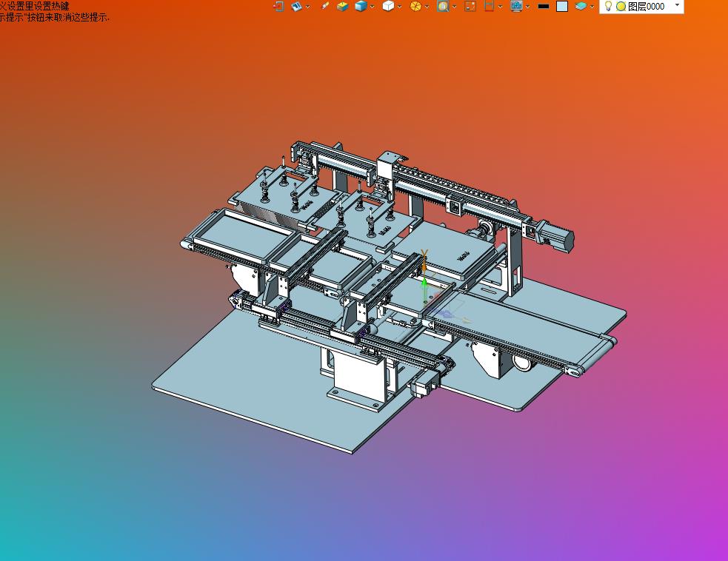
Task: Click the orange section disc icon
Action: tap(415, 6)
